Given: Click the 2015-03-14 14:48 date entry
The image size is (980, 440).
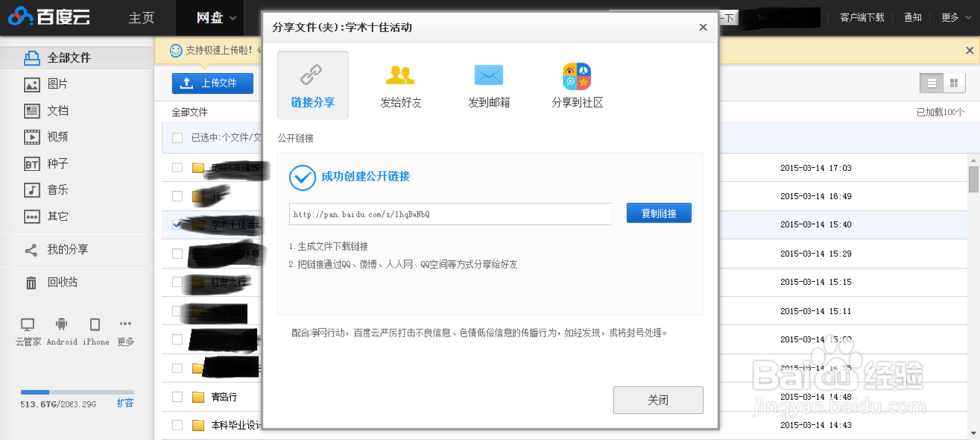Looking at the screenshot, I should coord(815,397).
